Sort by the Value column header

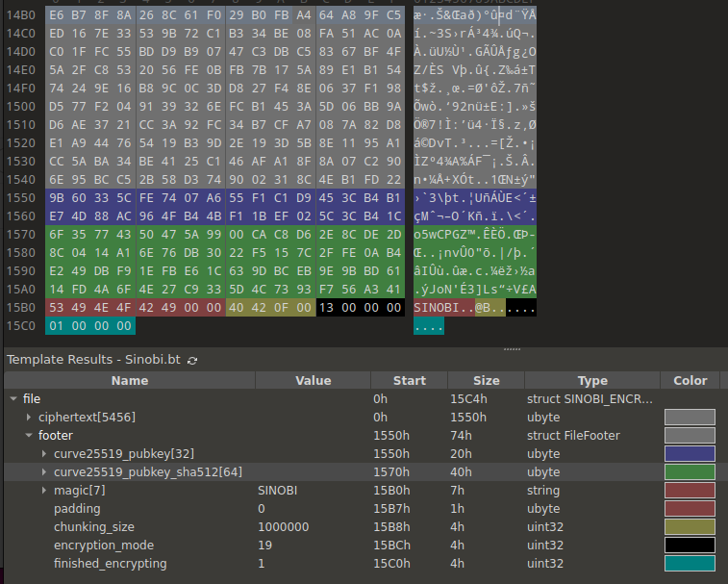(313, 380)
